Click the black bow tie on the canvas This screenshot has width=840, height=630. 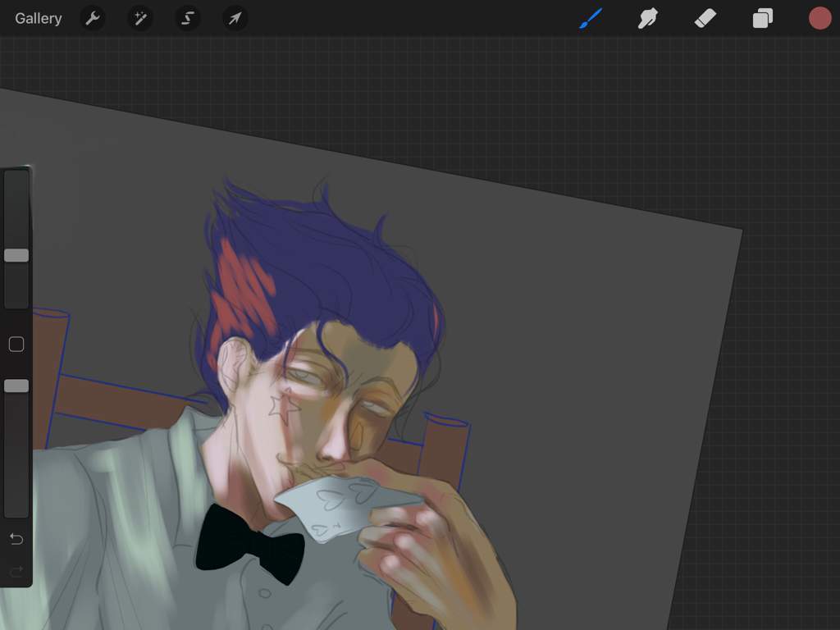[x=249, y=544]
